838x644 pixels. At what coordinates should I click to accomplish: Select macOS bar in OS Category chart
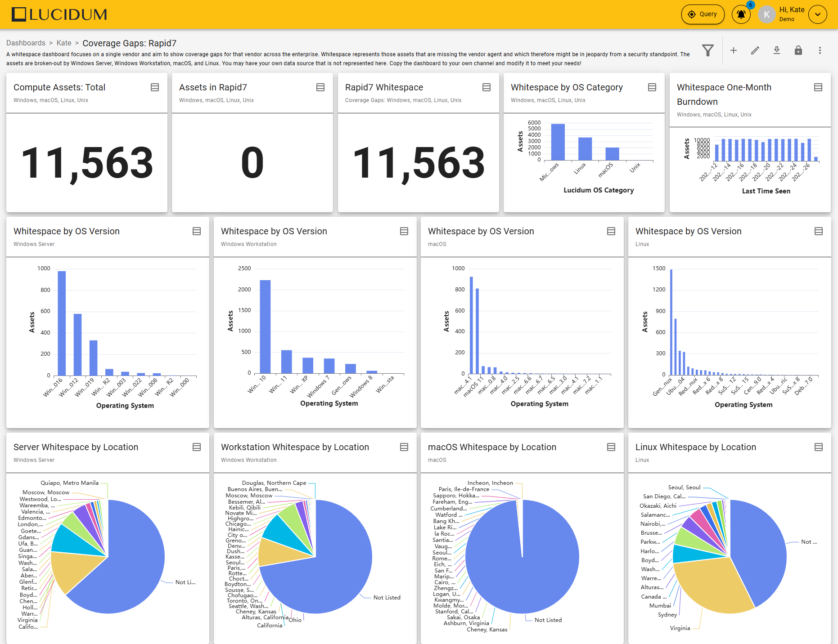[x=612, y=154]
